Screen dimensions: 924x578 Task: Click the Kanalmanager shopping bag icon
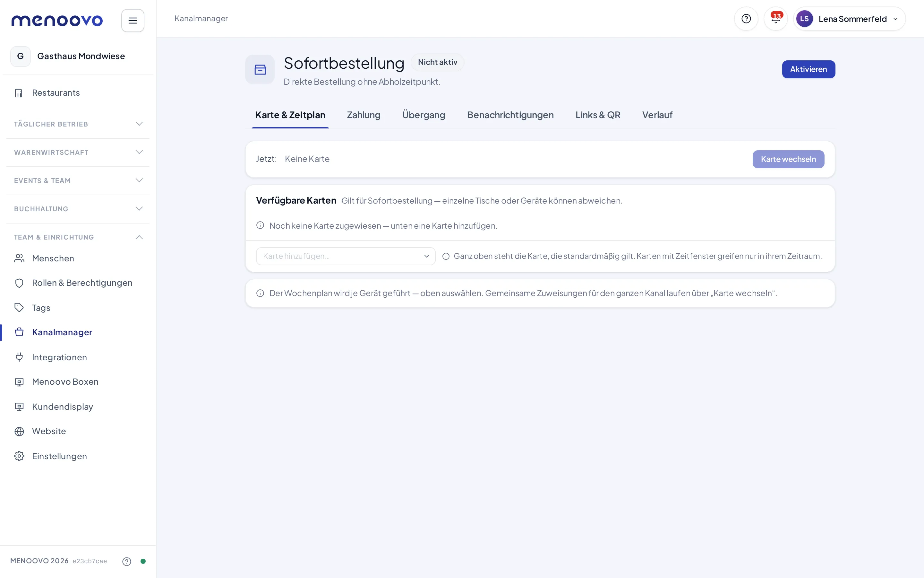pos(19,332)
